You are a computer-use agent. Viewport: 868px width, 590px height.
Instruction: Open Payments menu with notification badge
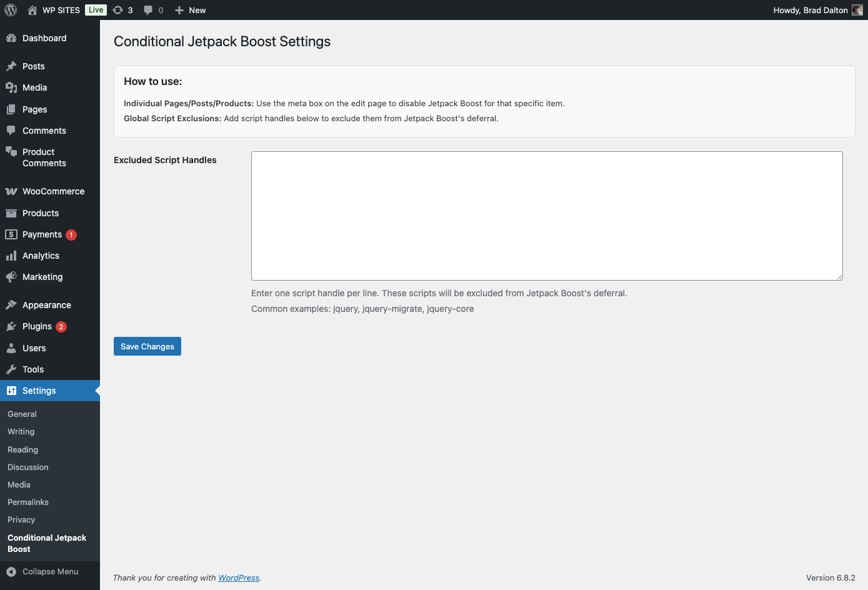pos(42,234)
